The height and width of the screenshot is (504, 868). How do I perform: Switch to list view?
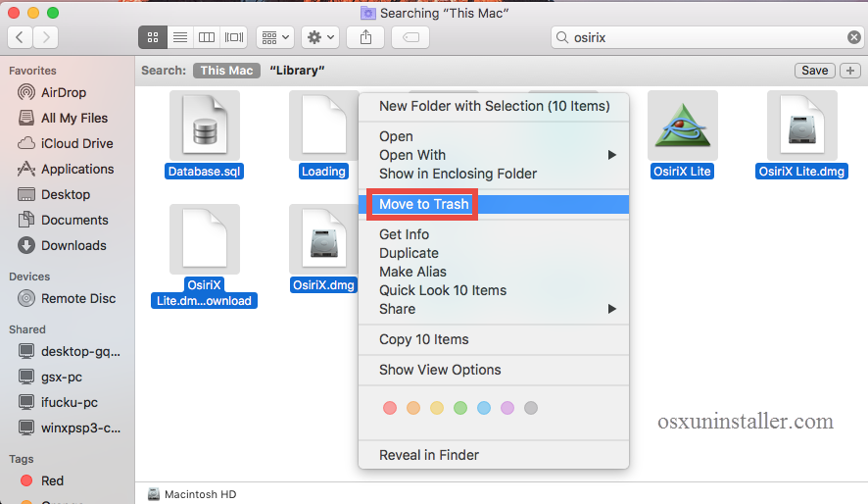(180, 37)
